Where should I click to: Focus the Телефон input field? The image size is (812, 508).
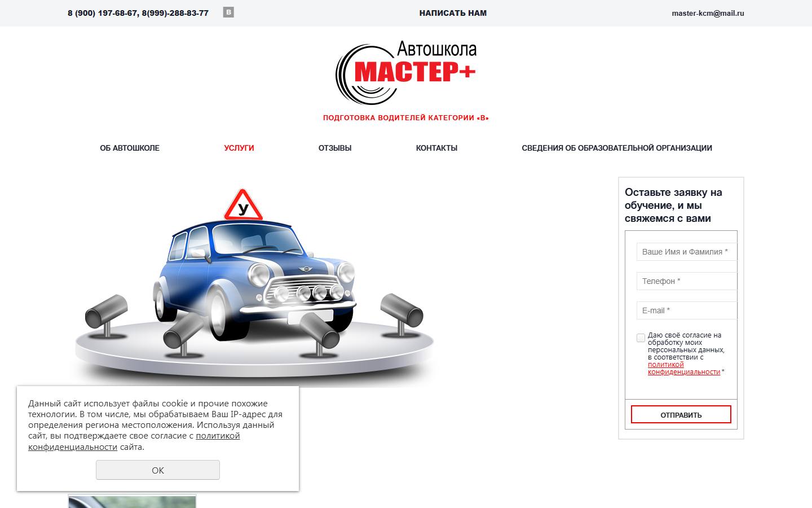pyautogui.click(x=687, y=281)
